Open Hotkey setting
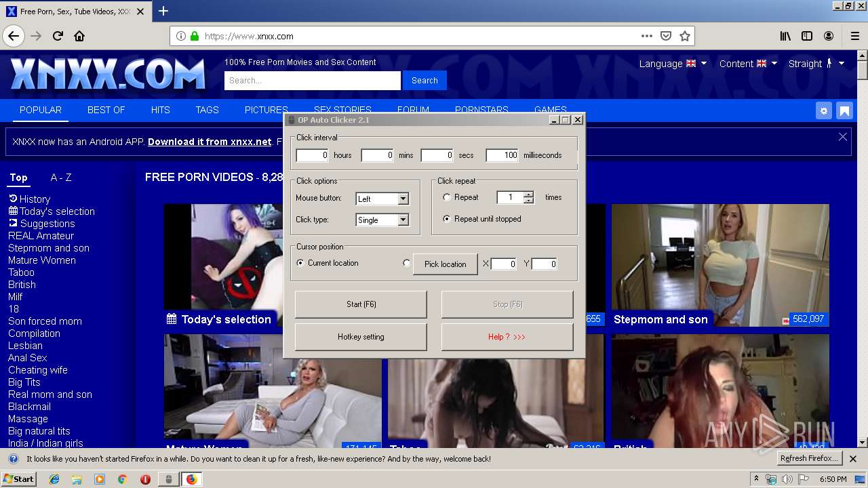Viewport: 868px width, 488px height. (361, 337)
